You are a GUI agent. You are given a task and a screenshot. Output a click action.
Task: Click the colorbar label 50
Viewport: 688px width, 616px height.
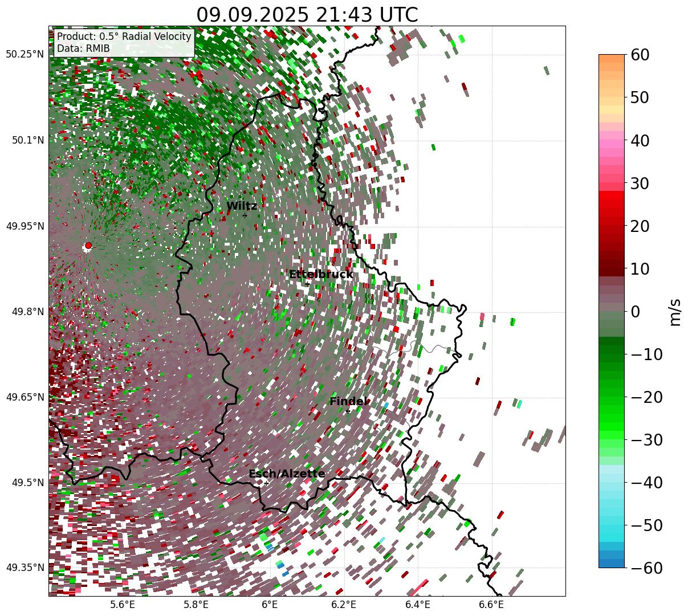pos(639,97)
